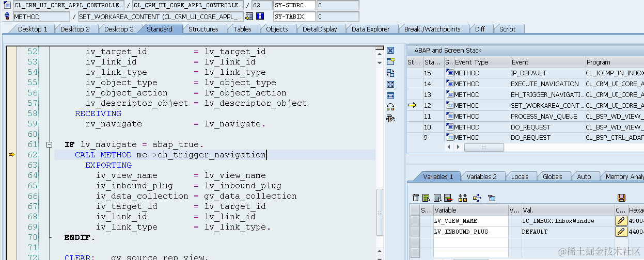Image resolution: width=644 pixels, height=260 pixels.
Task: Select the row selector for LV_VIEW_NAME
Action: pyautogui.click(x=415, y=221)
